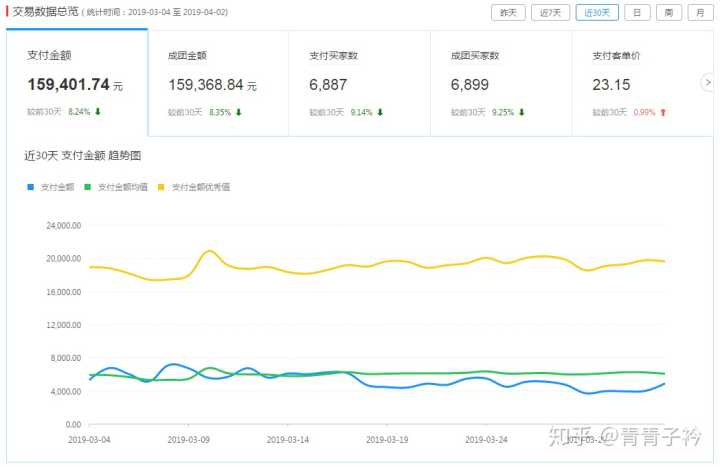
Task: Open the 支付客单价 metric card
Action: click(640, 82)
